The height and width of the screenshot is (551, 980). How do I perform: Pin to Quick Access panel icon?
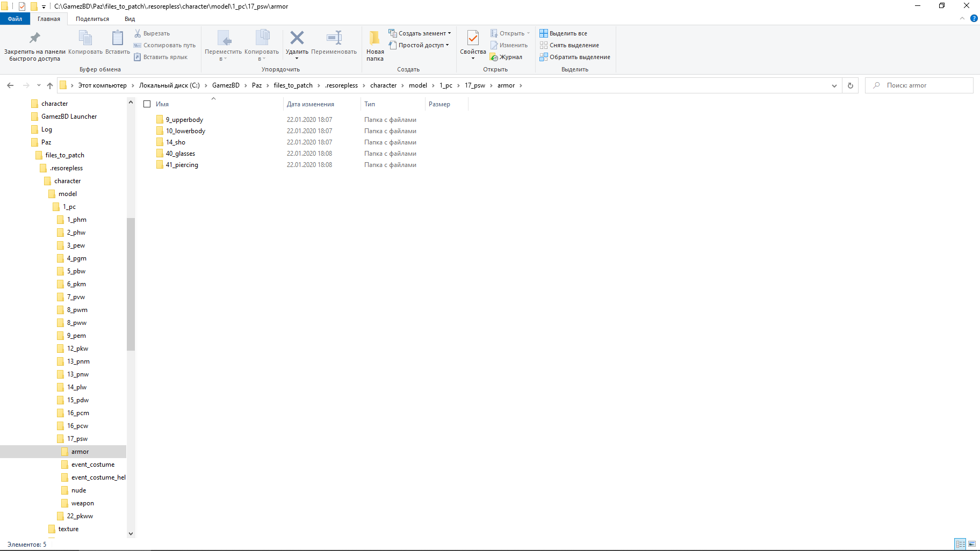coord(35,38)
